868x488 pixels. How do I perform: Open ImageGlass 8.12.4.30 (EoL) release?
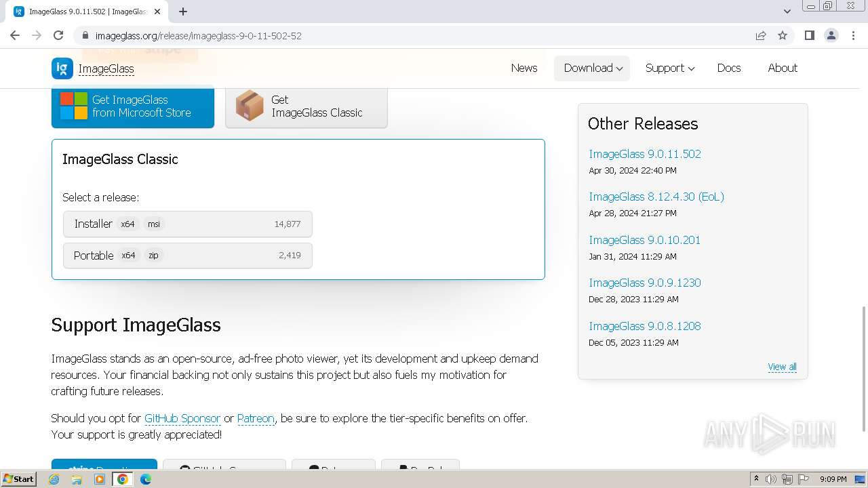coord(656,197)
